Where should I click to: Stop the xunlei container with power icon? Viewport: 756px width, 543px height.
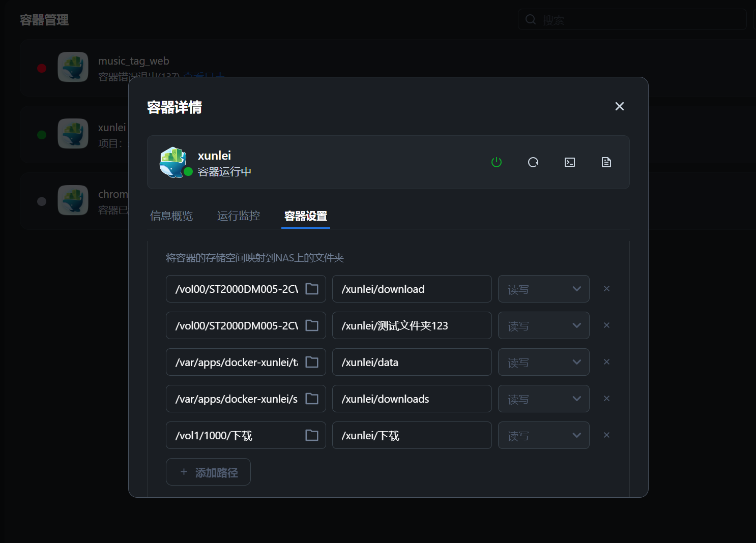[497, 162]
